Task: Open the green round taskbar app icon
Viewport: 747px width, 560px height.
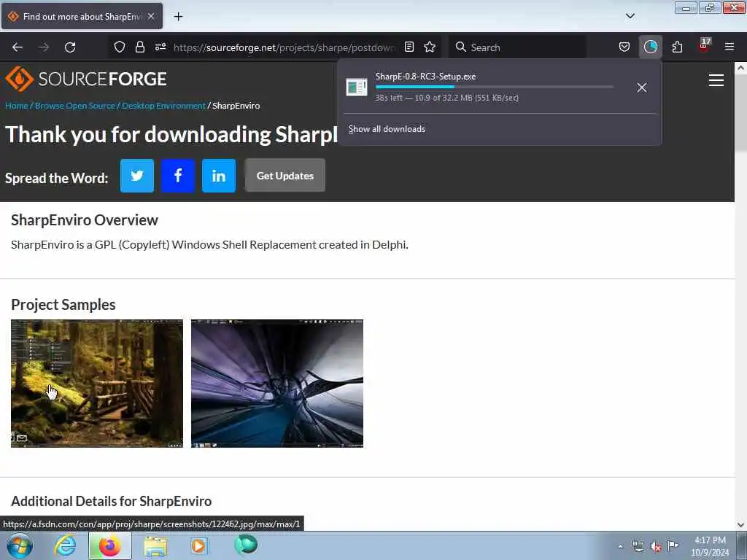Action: 246,545
